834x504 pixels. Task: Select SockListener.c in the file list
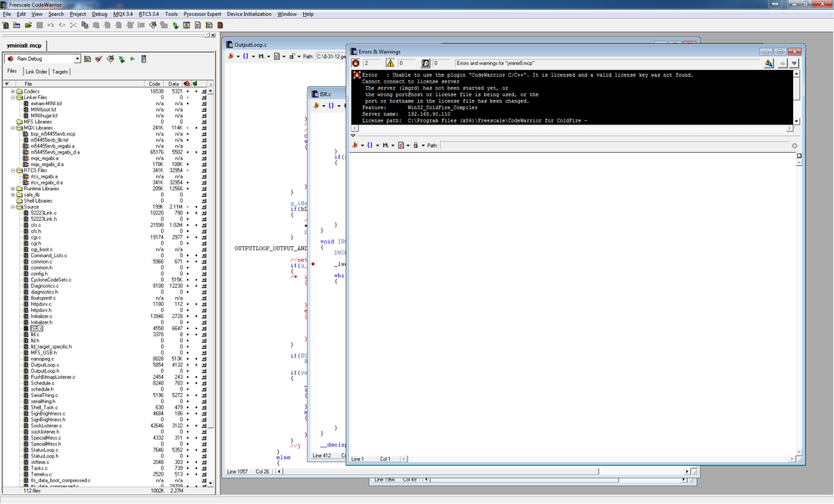[x=46, y=426]
